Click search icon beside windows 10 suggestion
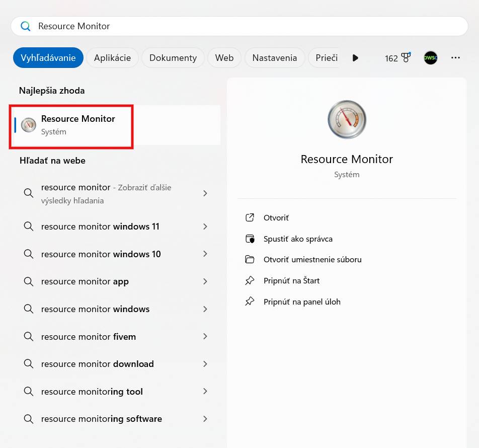The width and height of the screenshot is (479, 448). tap(28, 254)
